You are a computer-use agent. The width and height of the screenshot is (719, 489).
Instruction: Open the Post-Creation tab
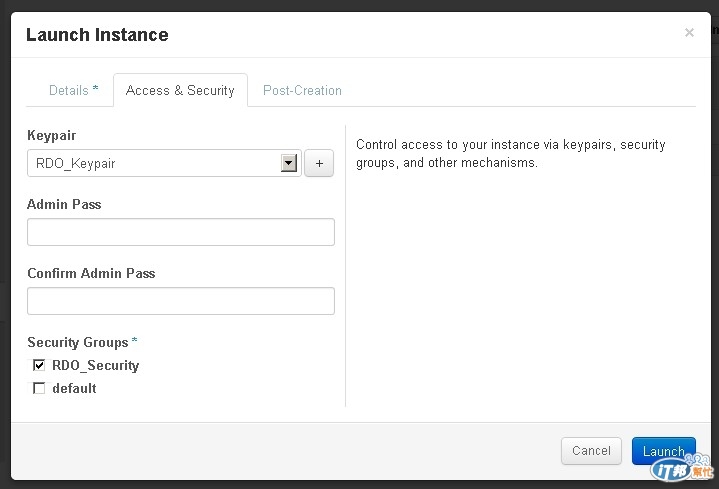[x=302, y=90]
